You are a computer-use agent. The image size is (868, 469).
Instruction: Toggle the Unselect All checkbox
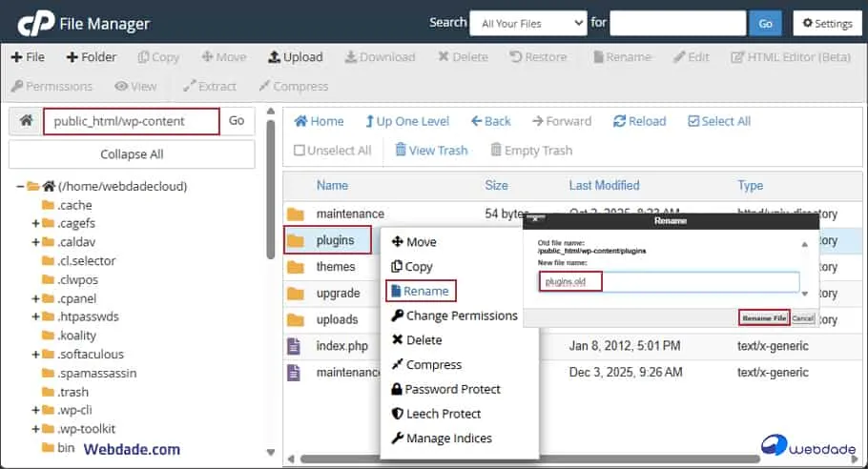(x=300, y=150)
